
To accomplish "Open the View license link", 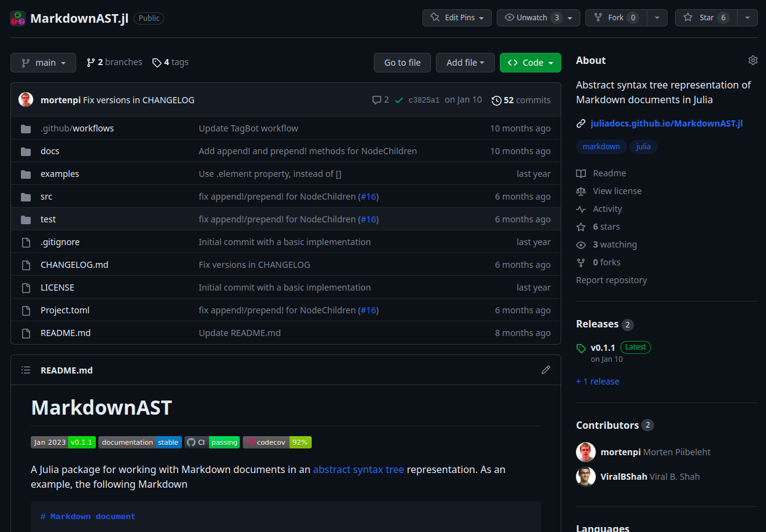I will click(609, 191).
